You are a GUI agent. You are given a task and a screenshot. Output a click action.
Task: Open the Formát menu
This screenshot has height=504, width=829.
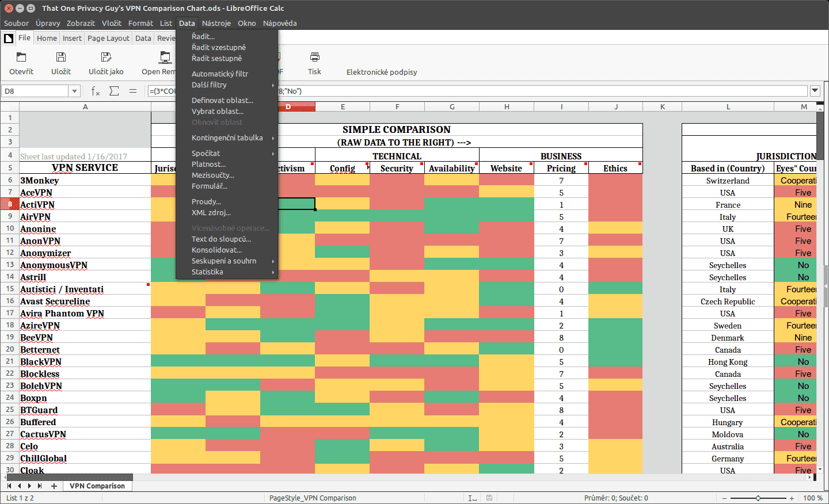pos(140,24)
